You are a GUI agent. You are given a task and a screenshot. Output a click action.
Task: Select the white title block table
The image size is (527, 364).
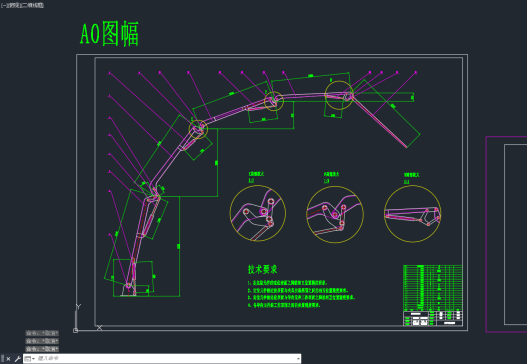[x=433, y=318]
